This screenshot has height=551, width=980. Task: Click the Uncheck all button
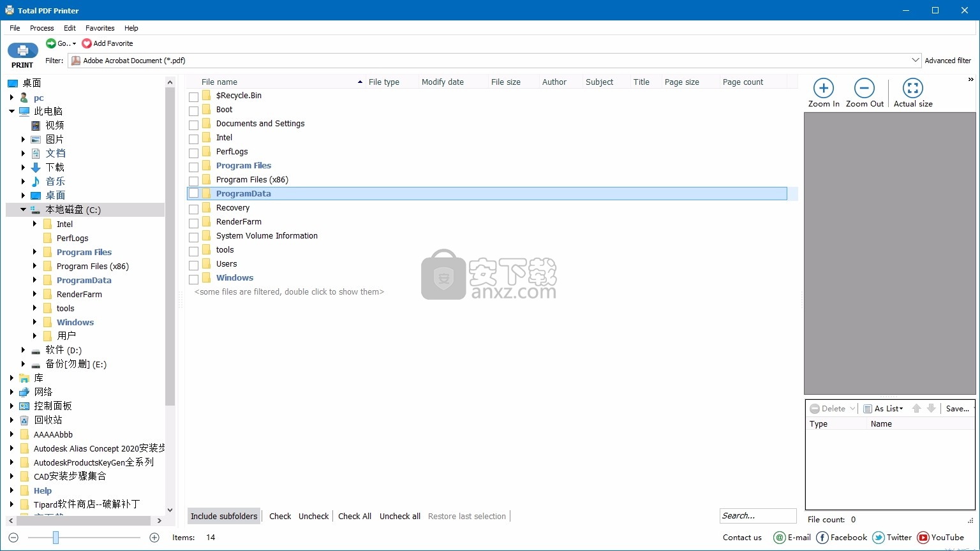pyautogui.click(x=400, y=516)
